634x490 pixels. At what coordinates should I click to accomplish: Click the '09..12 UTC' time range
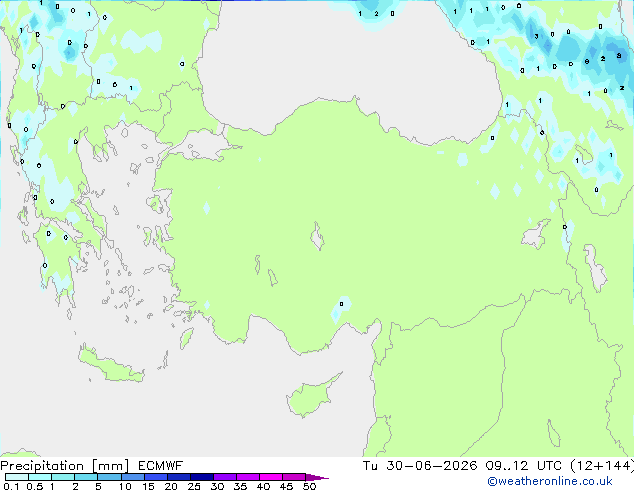tap(524, 466)
